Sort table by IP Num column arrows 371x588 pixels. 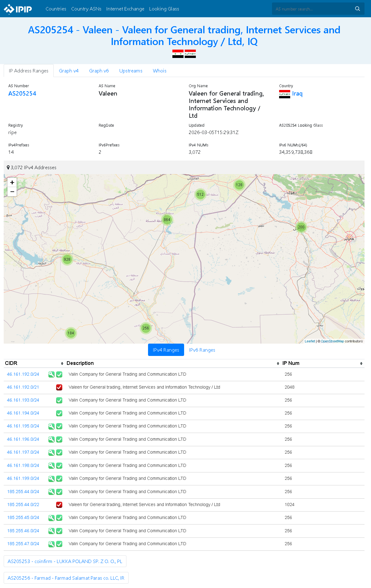click(361, 363)
